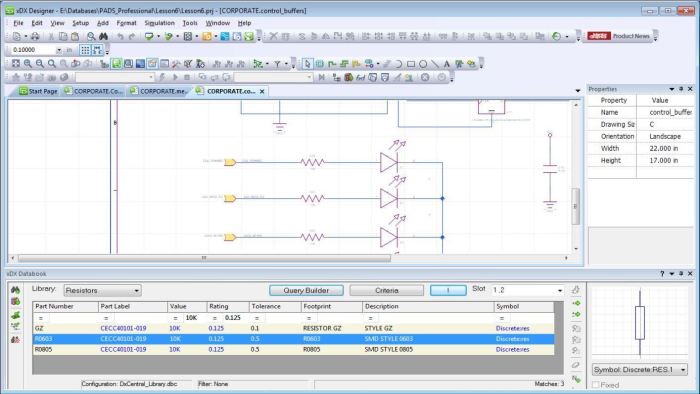Expand the filter funnel tool dropdown arrow

coord(287,64)
